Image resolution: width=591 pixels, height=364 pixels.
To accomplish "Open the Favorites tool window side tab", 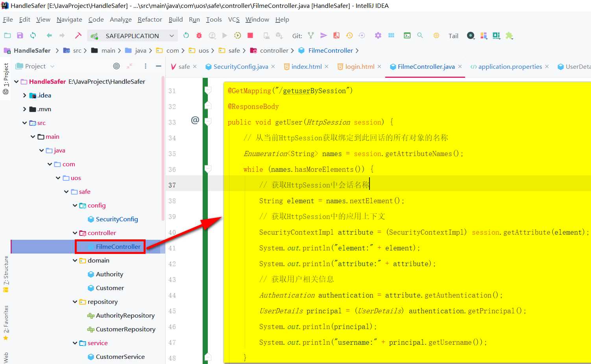I will (6, 322).
